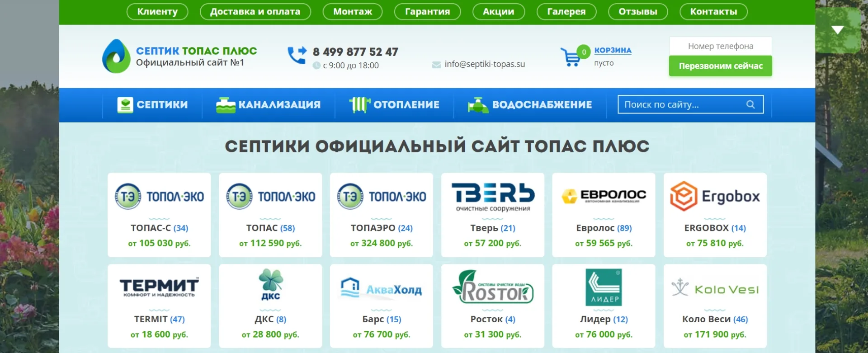Click the Септик Топас Плюс droplet logo
Screen dimensions: 868x353
[x=116, y=56]
